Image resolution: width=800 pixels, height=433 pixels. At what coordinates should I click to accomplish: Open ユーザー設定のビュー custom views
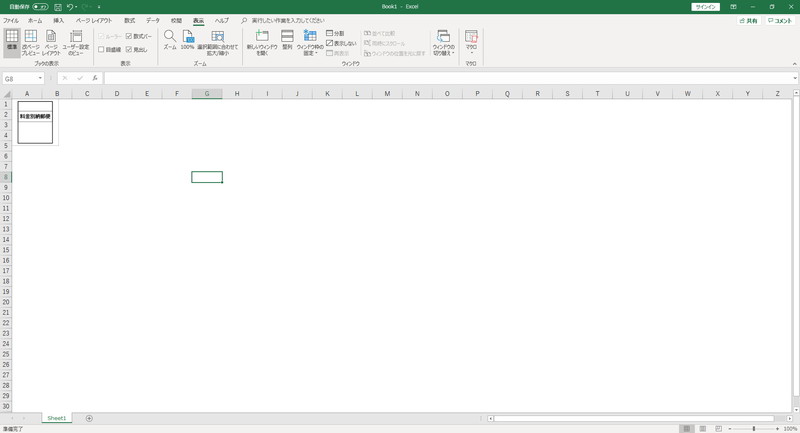coord(76,42)
